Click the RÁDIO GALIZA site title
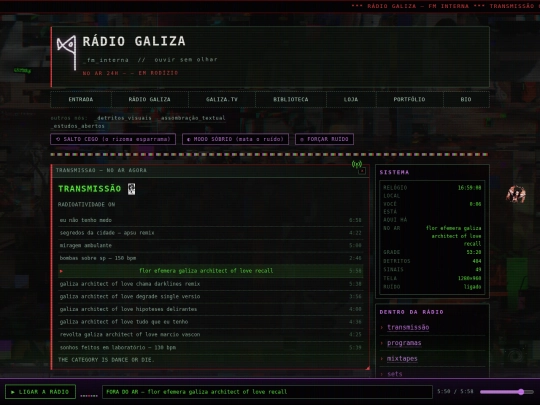The height and width of the screenshot is (405, 540). [134, 41]
